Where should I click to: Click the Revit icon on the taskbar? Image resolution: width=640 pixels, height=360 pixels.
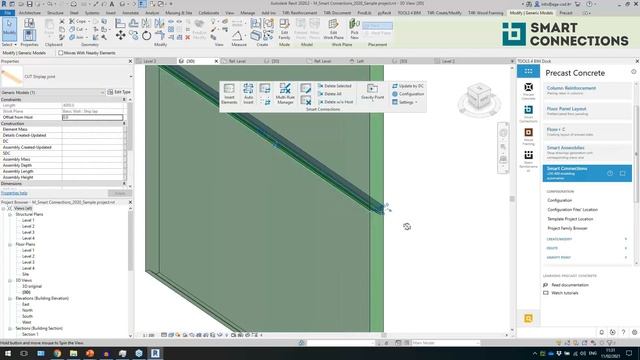click(155, 353)
